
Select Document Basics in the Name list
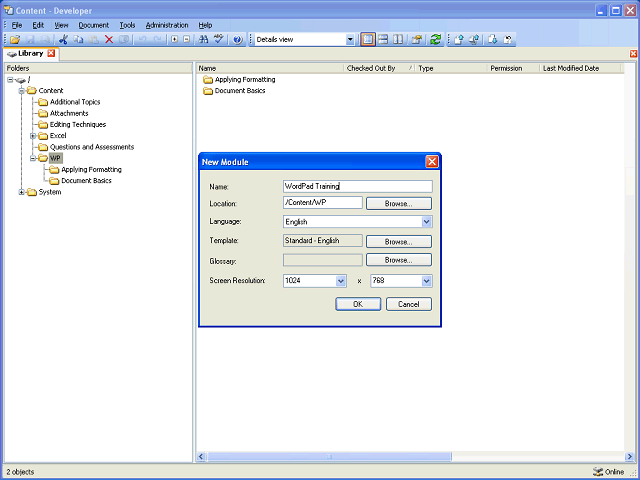pyautogui.click(x=240, y=91)
